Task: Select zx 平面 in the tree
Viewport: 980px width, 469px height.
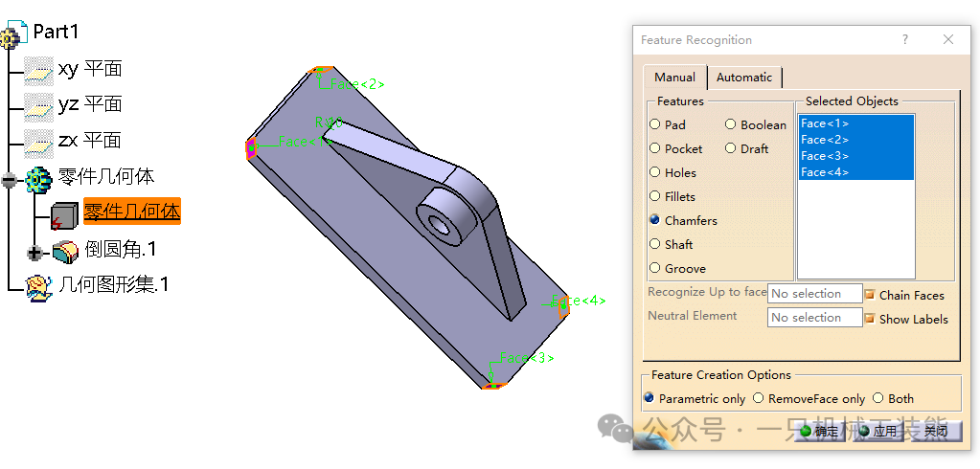Action: pos(89,141)
